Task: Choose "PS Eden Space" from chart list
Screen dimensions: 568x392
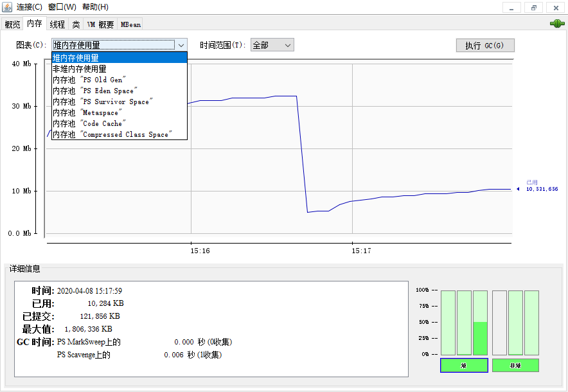Action: click(x=94, y=91)
